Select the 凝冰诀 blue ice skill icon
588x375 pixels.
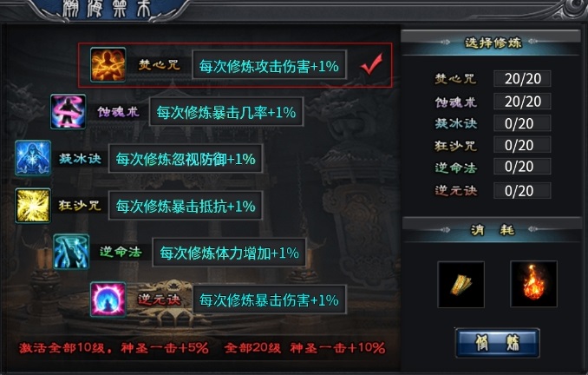tap(33, 158)
